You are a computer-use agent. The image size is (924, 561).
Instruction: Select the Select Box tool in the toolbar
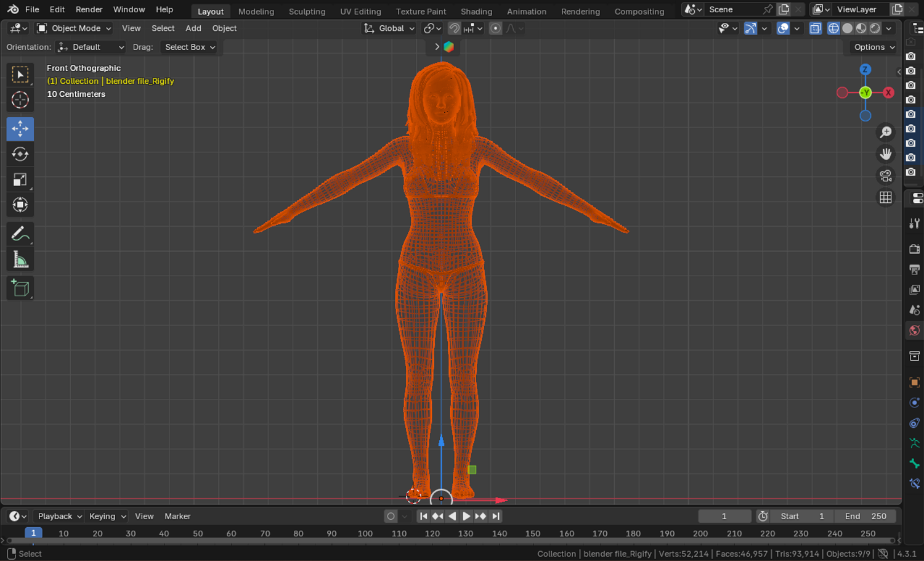20,75
